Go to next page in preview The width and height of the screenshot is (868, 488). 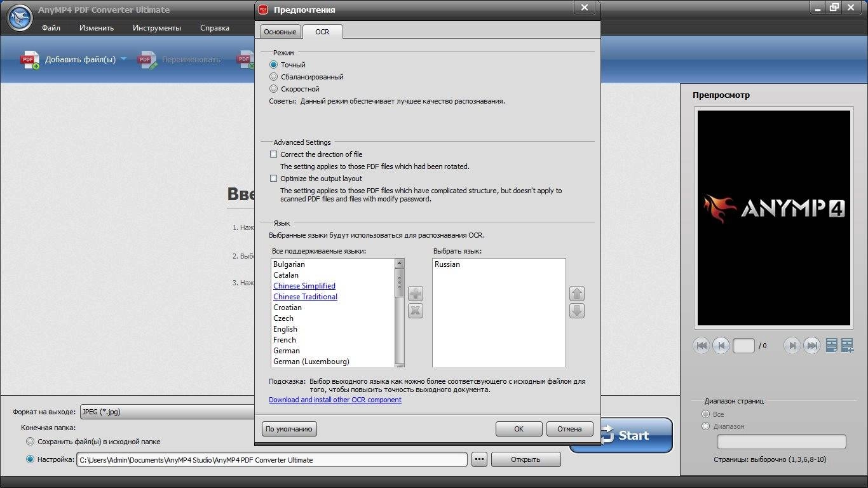pos(792,346)
